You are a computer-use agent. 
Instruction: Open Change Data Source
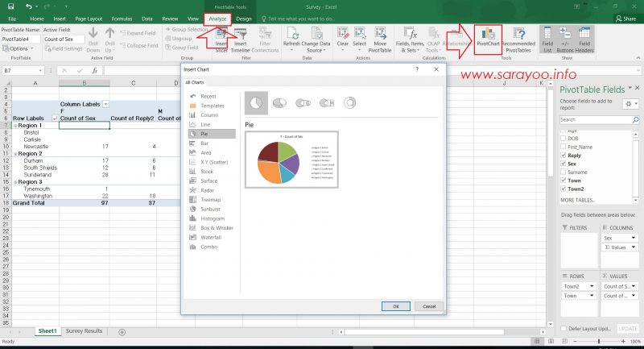[316, 39]
